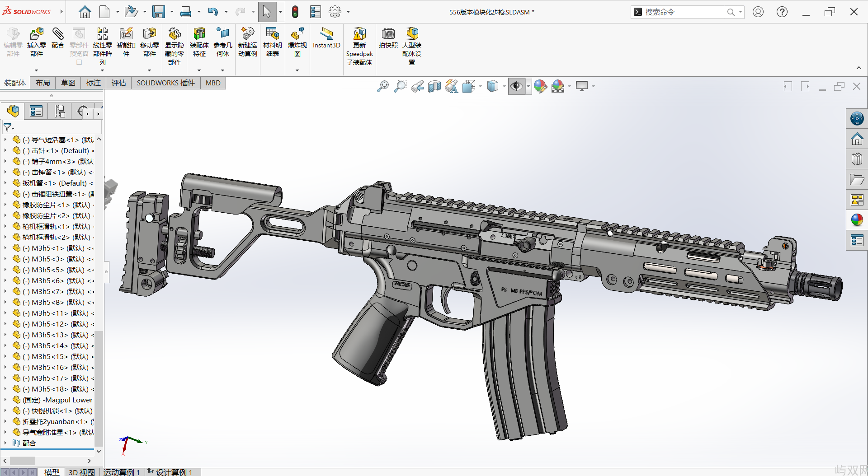Click the Rebuild traffic light icon
This screenshot has height=476, width=868.
(295, 12)
